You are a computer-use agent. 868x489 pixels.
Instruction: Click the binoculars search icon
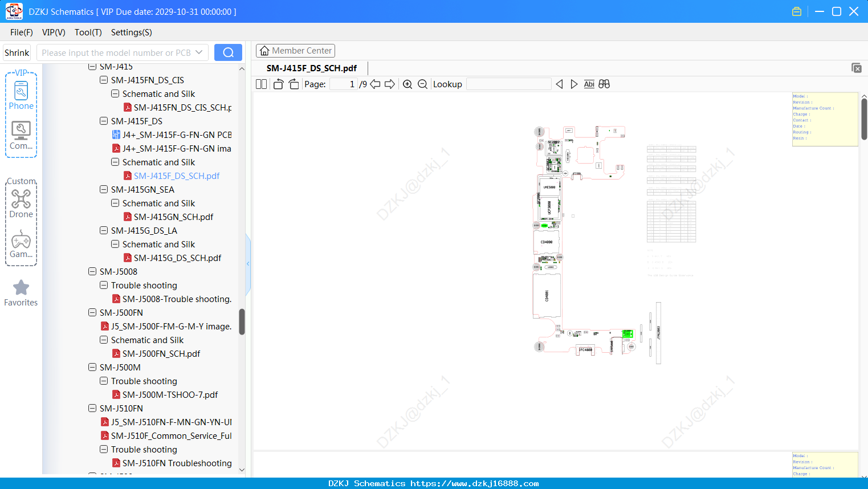(604, 84)
